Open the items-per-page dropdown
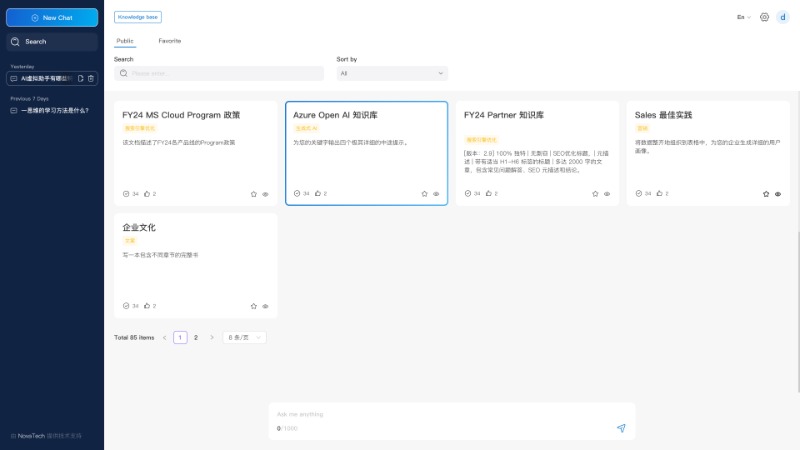The width and height of the screenshot is (800, 450). coord(245,338)
